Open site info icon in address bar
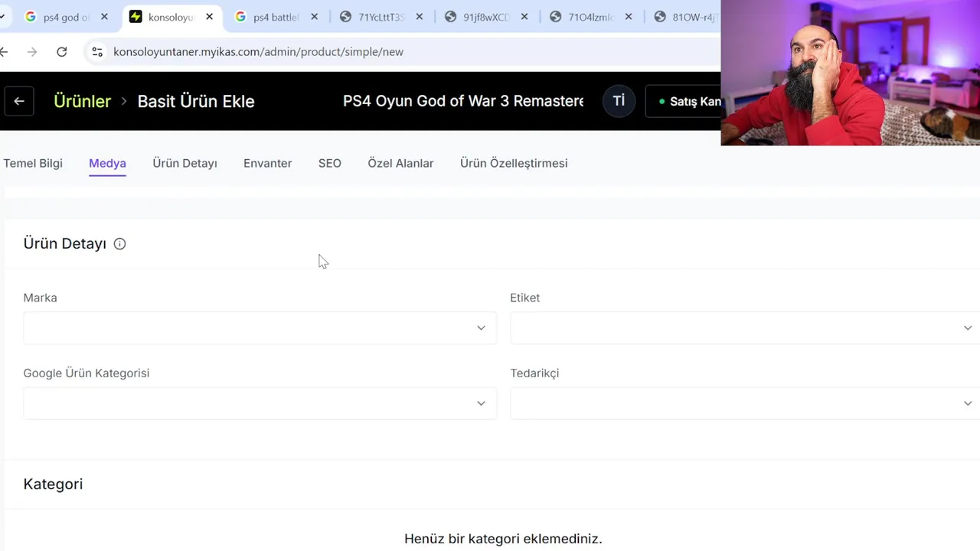The image size is (980, 551). tap(97, 52)
